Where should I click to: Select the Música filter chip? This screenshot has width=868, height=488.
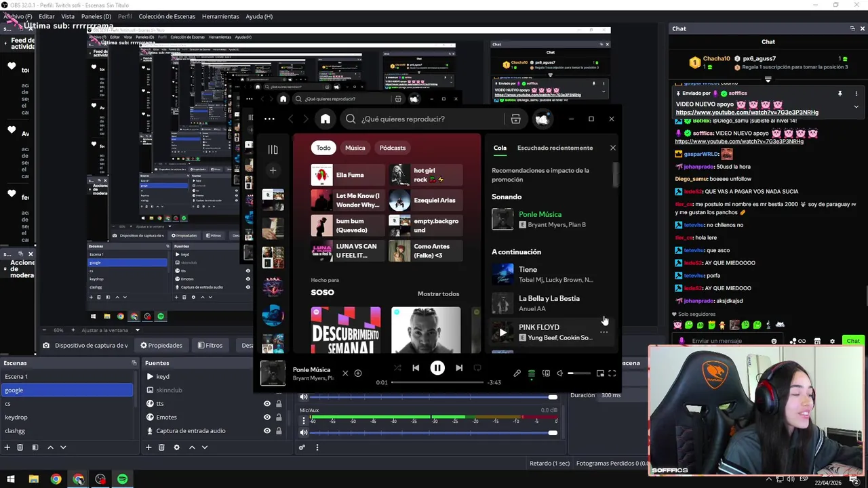pos(355,148)
